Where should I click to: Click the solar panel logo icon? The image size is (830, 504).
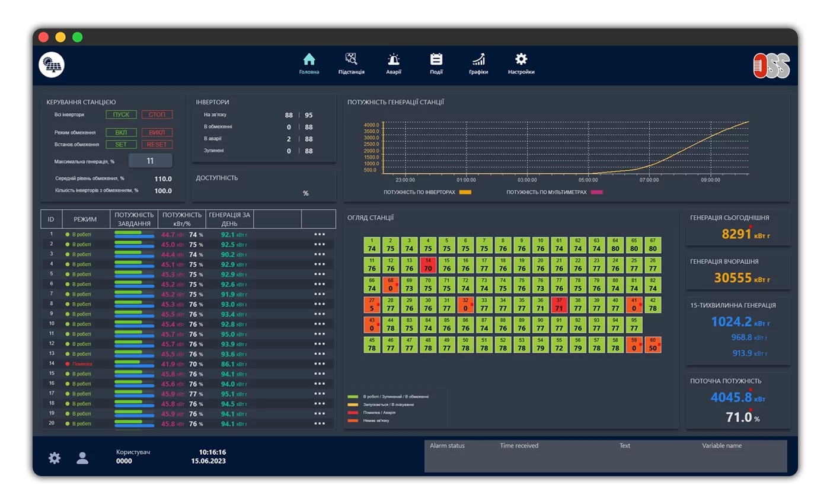52,65
